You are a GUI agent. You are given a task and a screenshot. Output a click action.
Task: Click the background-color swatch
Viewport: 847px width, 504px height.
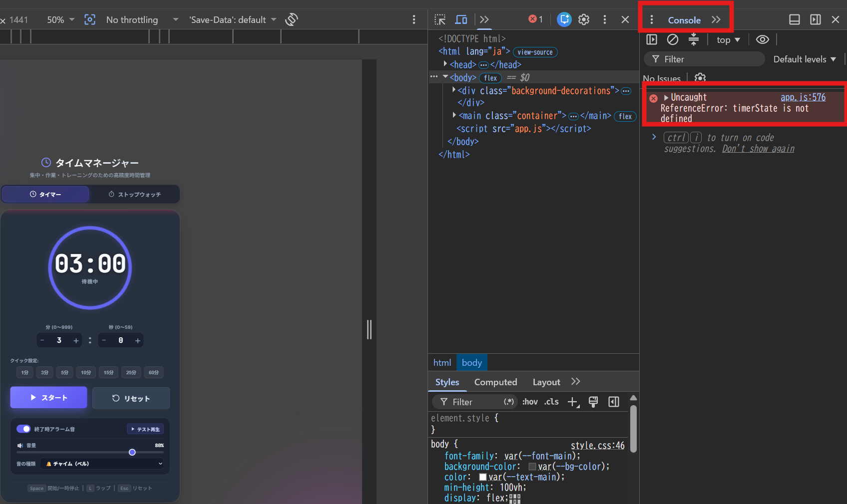532,467
